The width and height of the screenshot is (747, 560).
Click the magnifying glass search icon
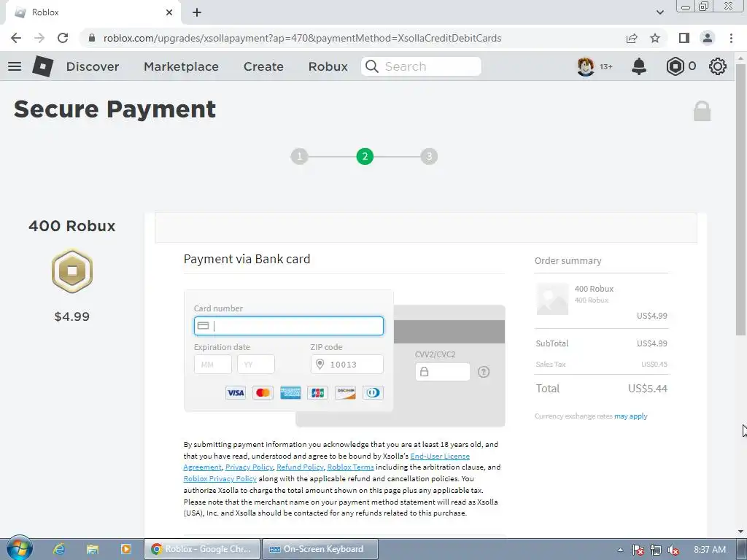(371, 66)
